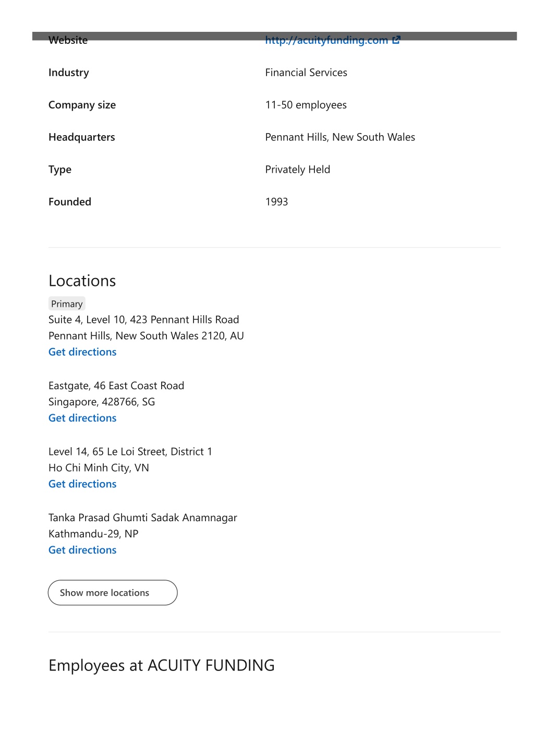
Task: Click the Locations section heading
Action: tap(82, 281)
